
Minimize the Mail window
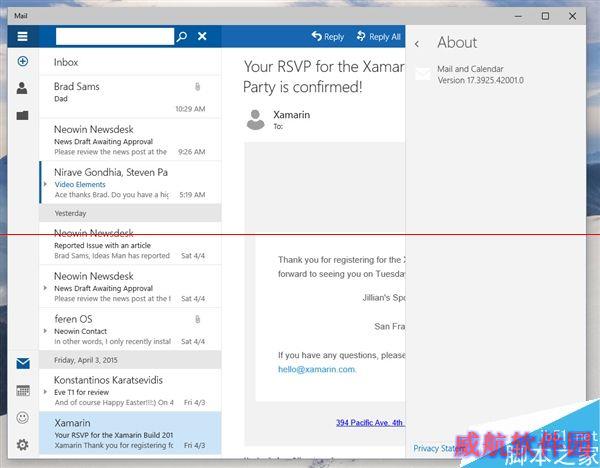pyautogui.click(x=518, y=16)
